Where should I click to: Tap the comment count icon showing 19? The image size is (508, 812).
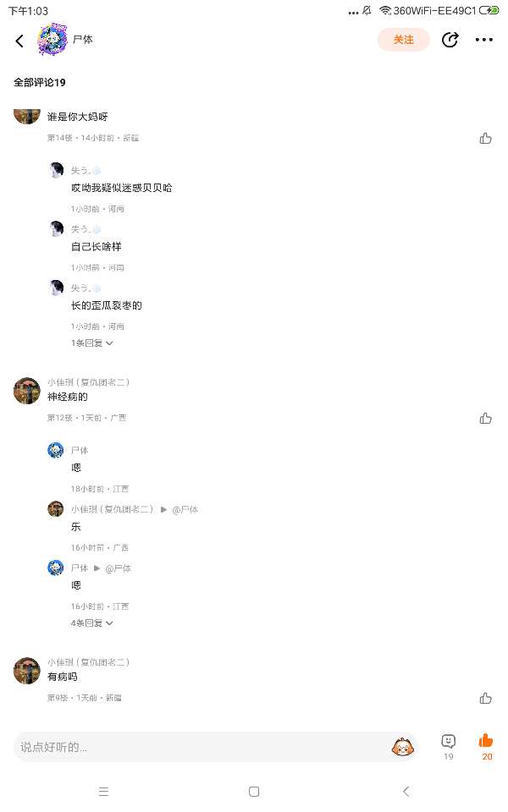pos(449,747)
